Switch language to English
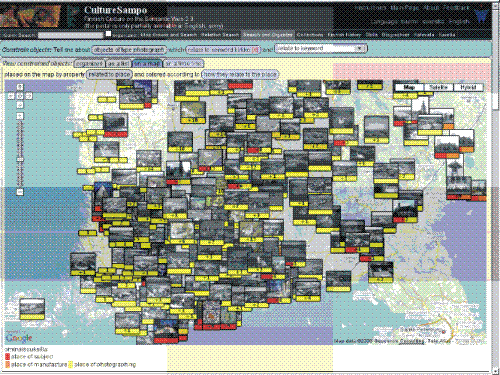The width and height of the screenshot is (500, 375). point(458,22)
